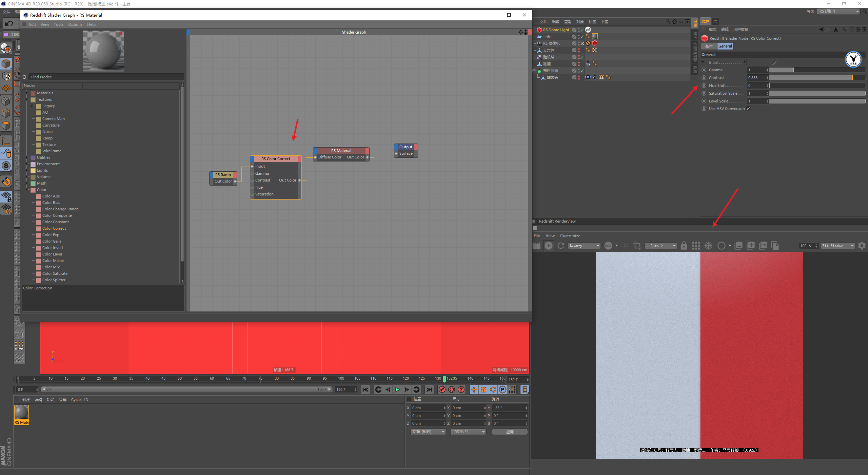
Task: Open the Fit Window dropdown
Action: [837, 246]
